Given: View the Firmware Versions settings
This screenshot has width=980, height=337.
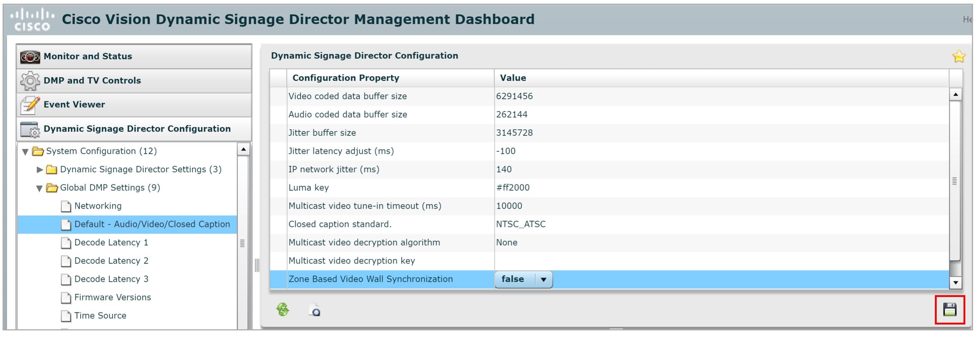Looking at the screenshot, I should click(112, 297).
